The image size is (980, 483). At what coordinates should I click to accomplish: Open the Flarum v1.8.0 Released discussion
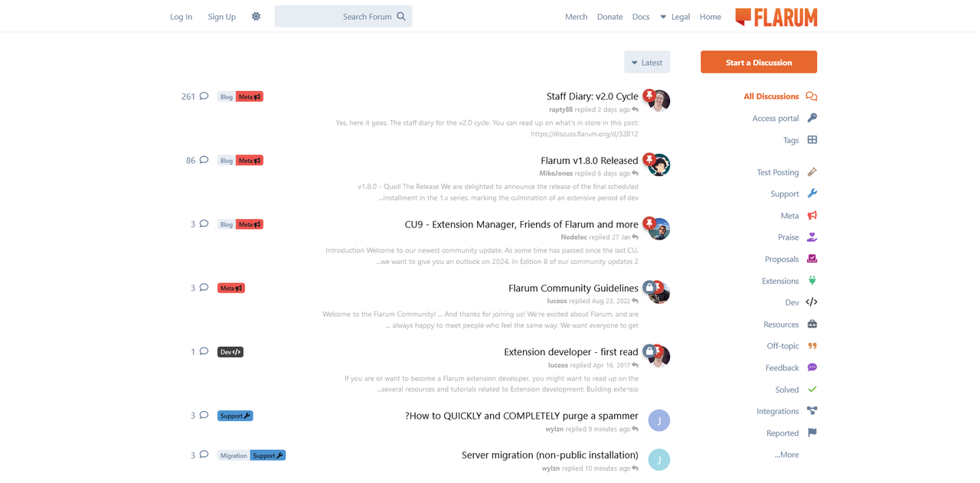tap(590, 161)
